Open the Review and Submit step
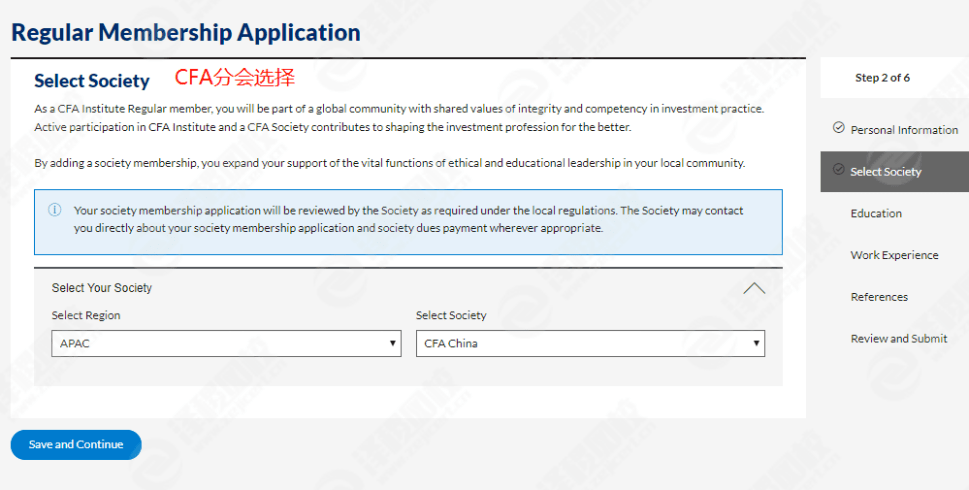The height and width of the screenshot is (490, 969). click(899, 339)
